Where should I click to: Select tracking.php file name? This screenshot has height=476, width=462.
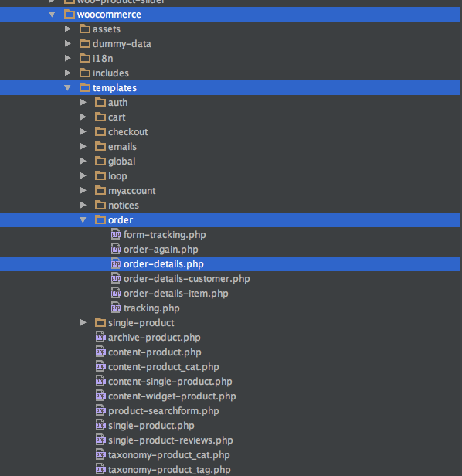coord(151,308)
